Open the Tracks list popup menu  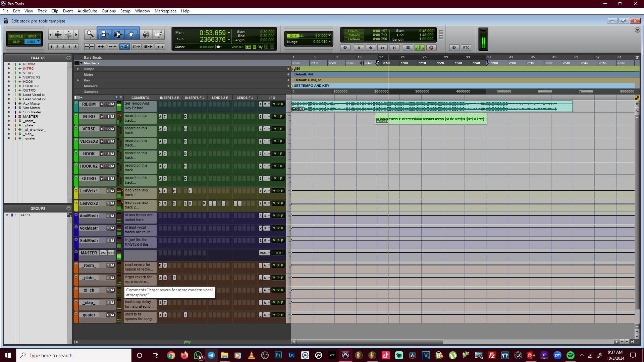(x=68, y=58)
